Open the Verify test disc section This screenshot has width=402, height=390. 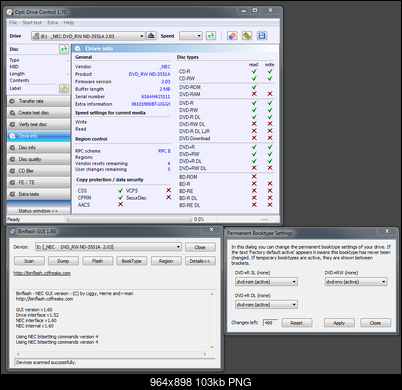pyautogui.click(x=39, y=124)
